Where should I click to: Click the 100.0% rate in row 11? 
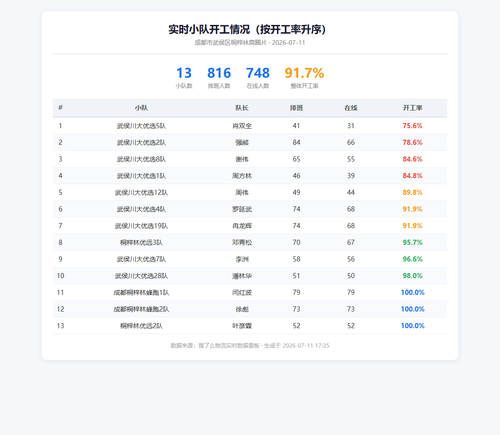tap(413, 292)
